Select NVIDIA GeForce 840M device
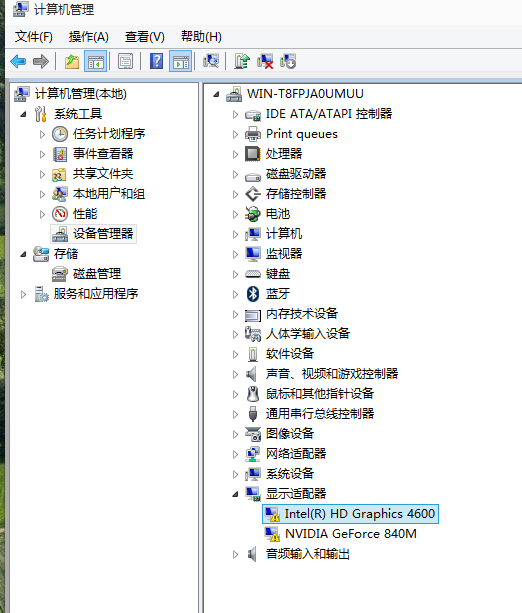The height and width of the screenshot is (613, 522). pos(351,534)
